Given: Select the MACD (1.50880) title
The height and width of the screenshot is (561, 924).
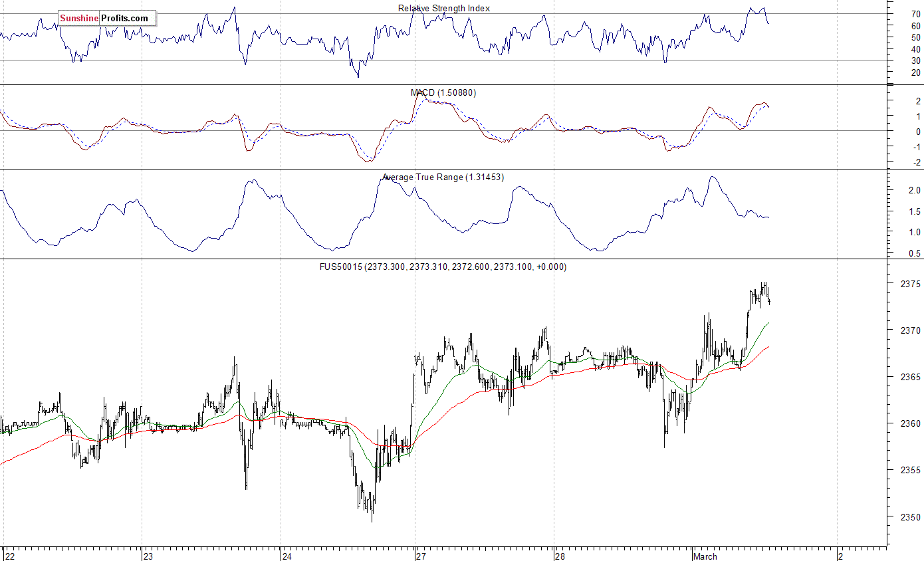Looking at the screenshot, I should [x=443, y=92].
